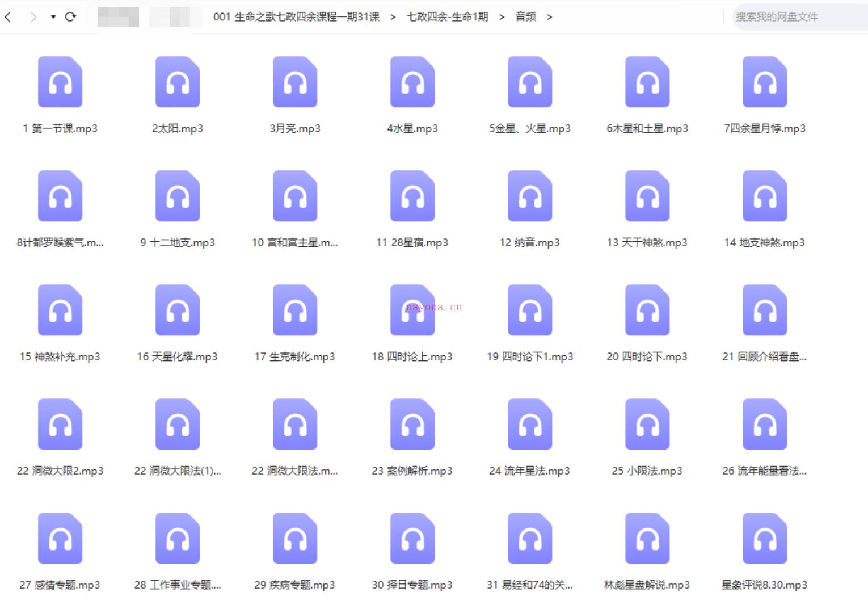Viewport: 868px width, 613px height.
Task: Select audio icon for 10 宫和宫主星
Action: coord(295,196)
